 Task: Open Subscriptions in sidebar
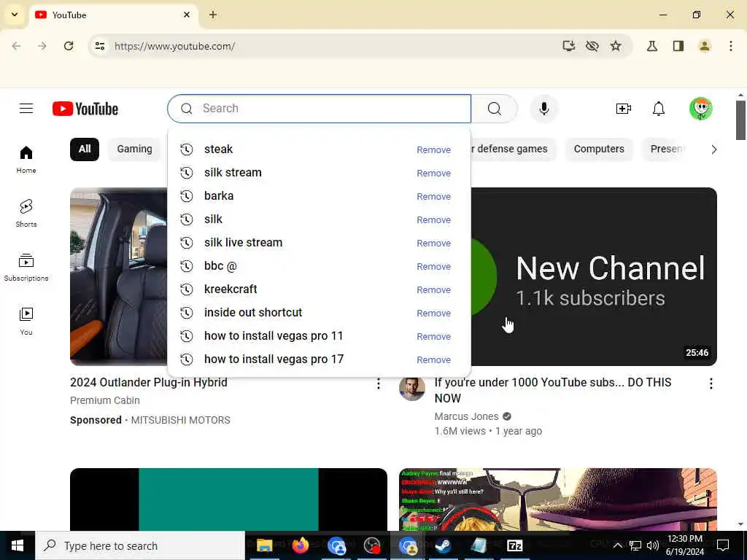pos(26,267)
